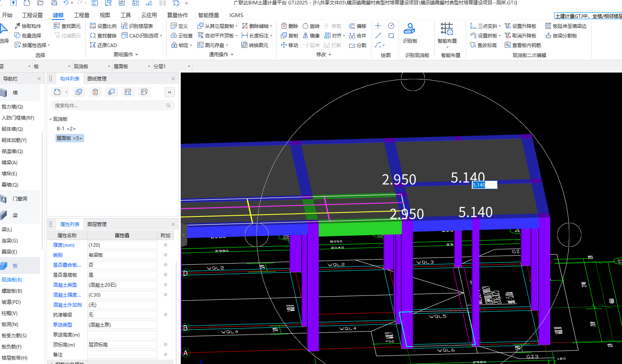Image resolution: width=622 pixels, height=364 pixels.
Task: Open the 视图 ribbon tab
Action: point(105,15)
